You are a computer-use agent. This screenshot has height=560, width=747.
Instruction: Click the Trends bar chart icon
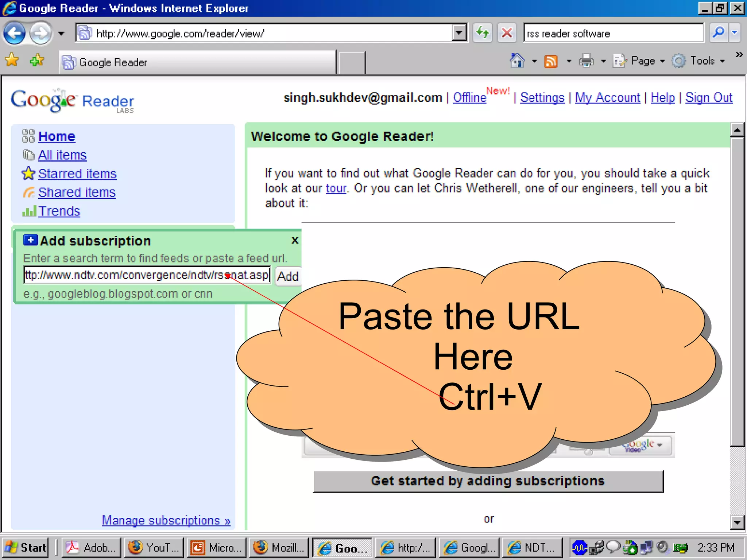pyautogui.click(x=29, y=211)
